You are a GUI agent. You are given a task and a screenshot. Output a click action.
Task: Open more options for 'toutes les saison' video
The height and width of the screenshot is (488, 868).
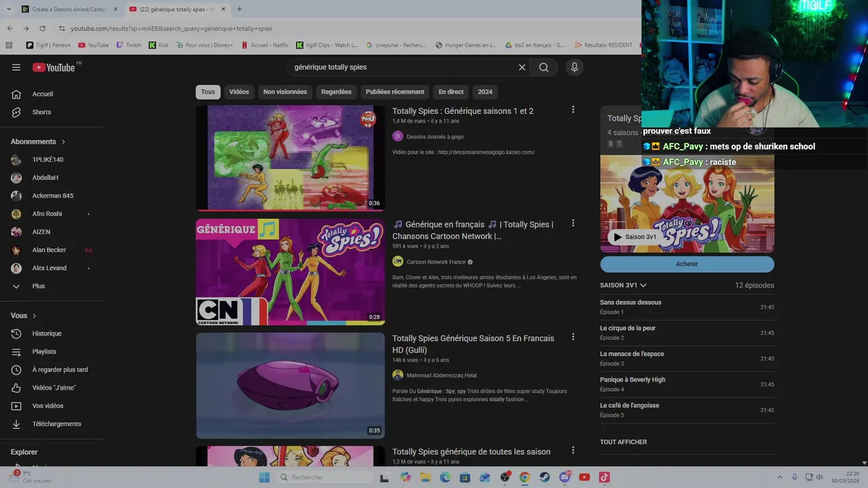(573, 450)
